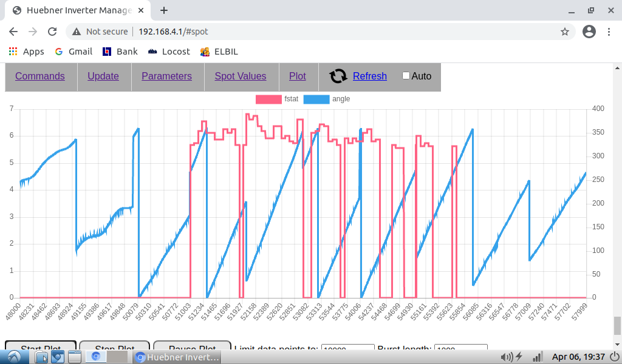Click the refresh arrows icon beside Refresh
The height and width of the screenshot is (364, 622).
point(338,76)
